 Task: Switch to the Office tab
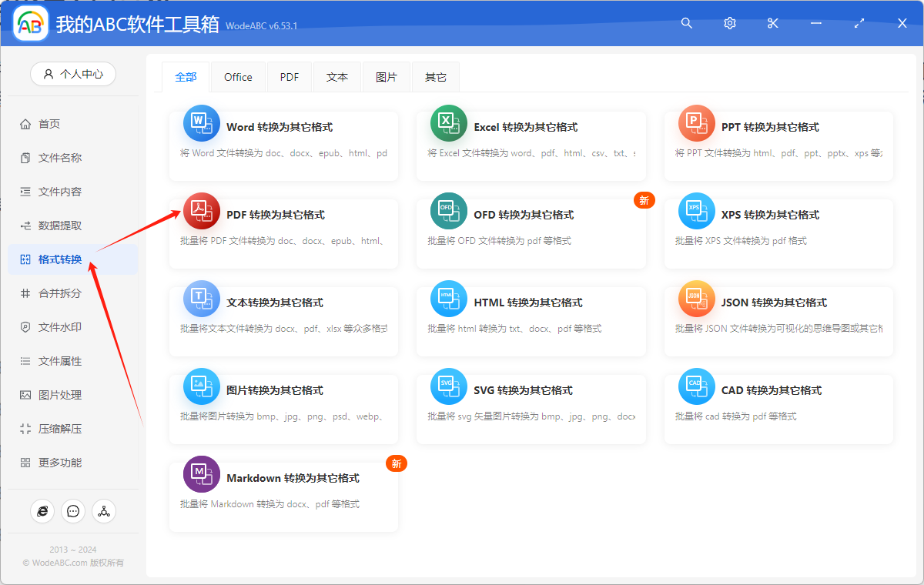(x=238, y=76)
